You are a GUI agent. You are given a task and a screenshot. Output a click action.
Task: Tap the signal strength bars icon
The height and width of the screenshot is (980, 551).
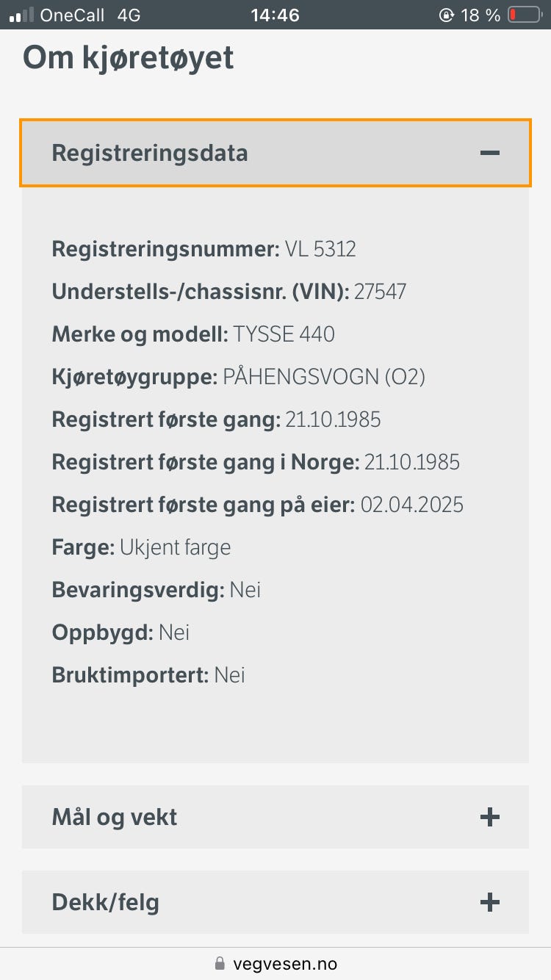(x=21, y=15)
